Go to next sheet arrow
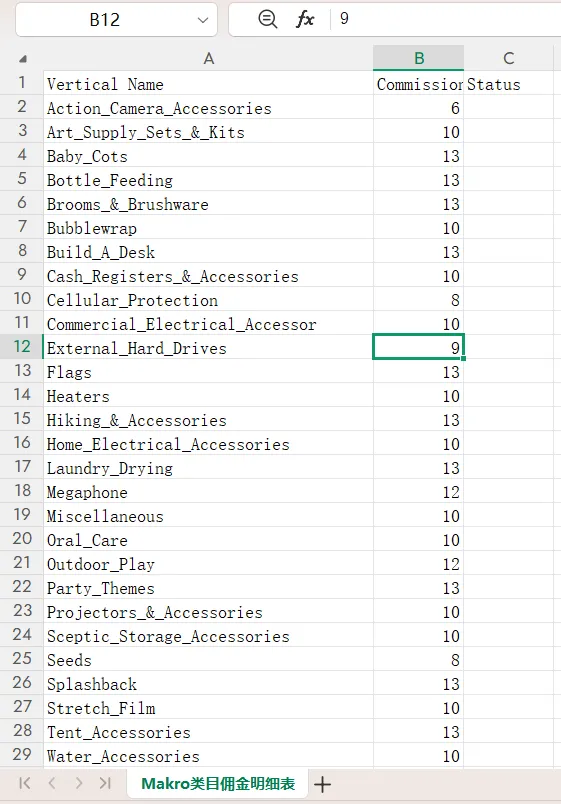561x804 pixels. [x=78, y=783]
